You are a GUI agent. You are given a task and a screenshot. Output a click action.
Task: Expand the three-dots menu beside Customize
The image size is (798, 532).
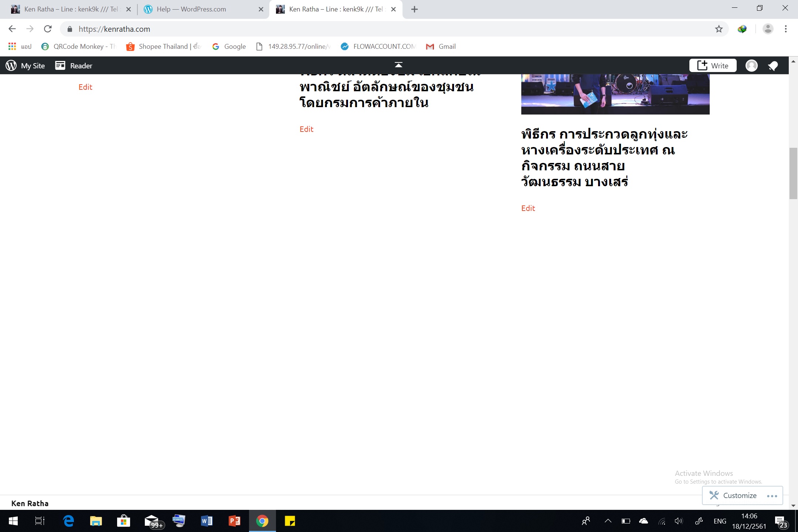tap(772, 496)
